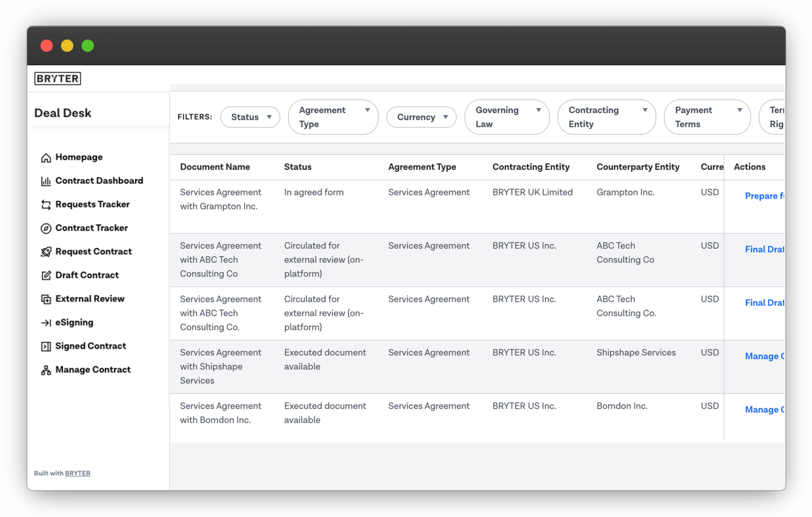812x517 pixels.
Task: Click the yellow minimize window button
Action: 67,46
